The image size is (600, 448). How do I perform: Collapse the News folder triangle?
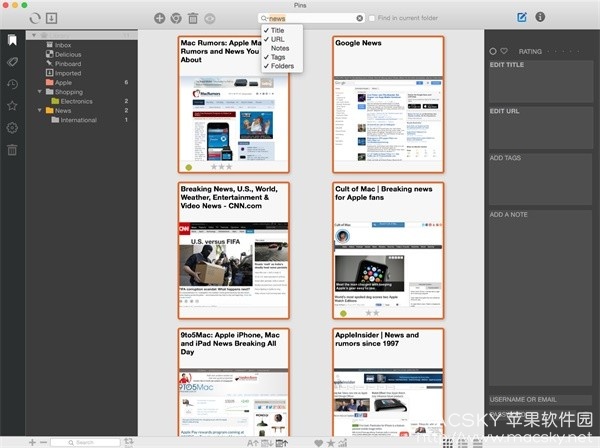(39, 110)
